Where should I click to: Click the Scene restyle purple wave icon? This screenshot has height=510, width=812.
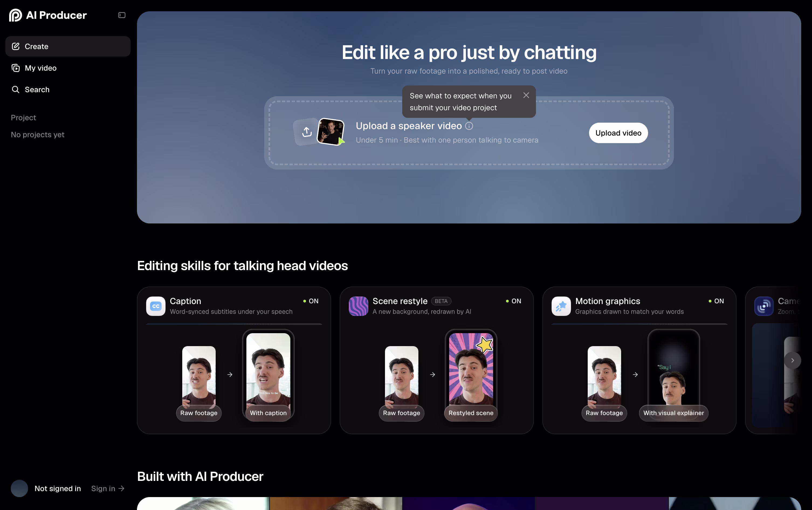pyautogui.click(x=359, y=306)
